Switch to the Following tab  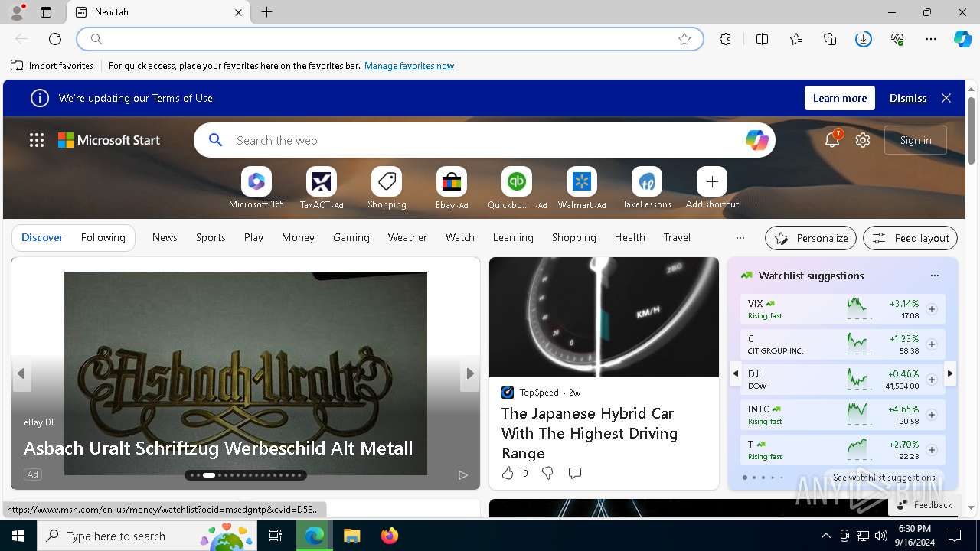pos(103,238)
